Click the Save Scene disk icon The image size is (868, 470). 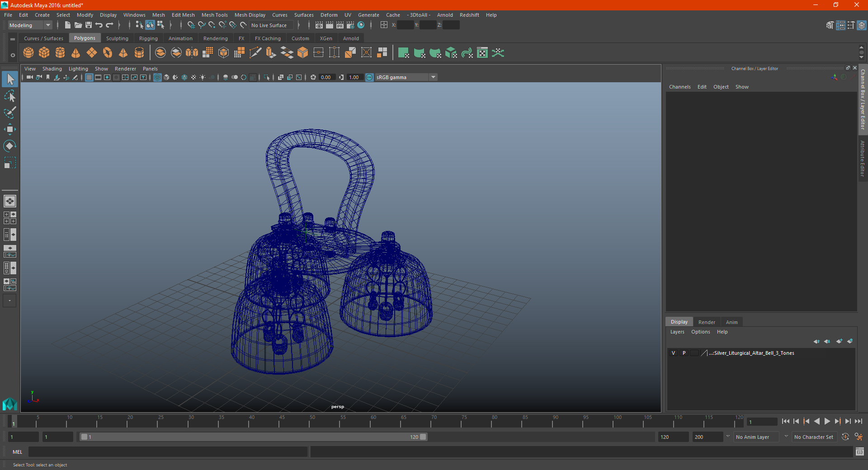pyautogui.click(x=88, y=25)
